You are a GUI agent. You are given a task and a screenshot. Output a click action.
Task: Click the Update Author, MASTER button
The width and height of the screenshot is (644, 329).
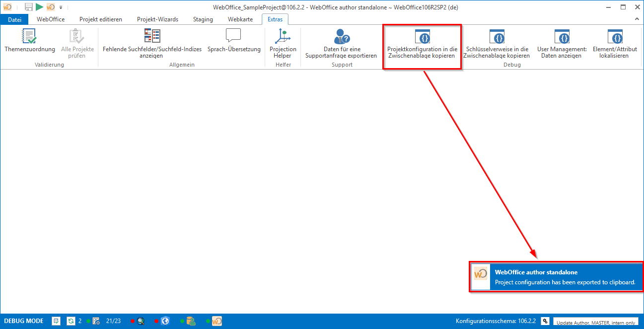(595, 322)
